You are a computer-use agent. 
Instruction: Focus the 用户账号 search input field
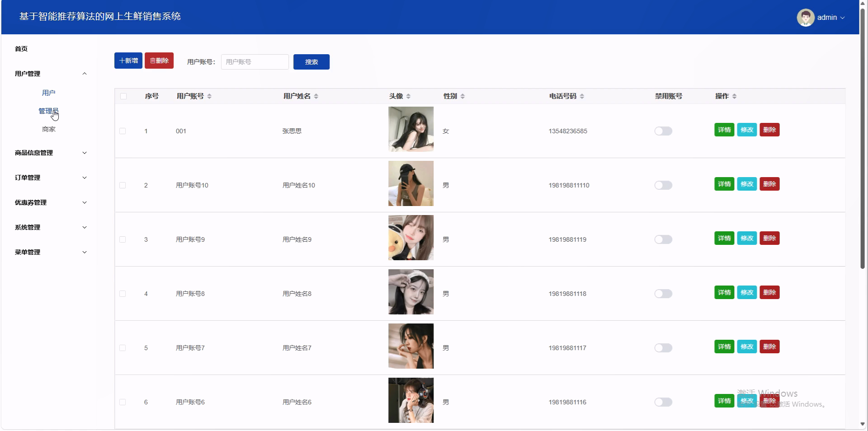[x=255, y=62]
